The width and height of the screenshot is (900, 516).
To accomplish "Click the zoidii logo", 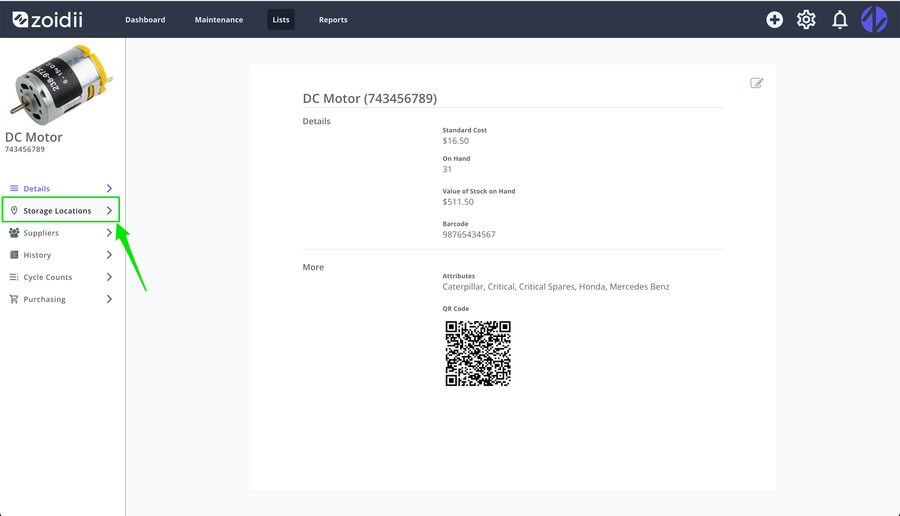I will point(48,20).
